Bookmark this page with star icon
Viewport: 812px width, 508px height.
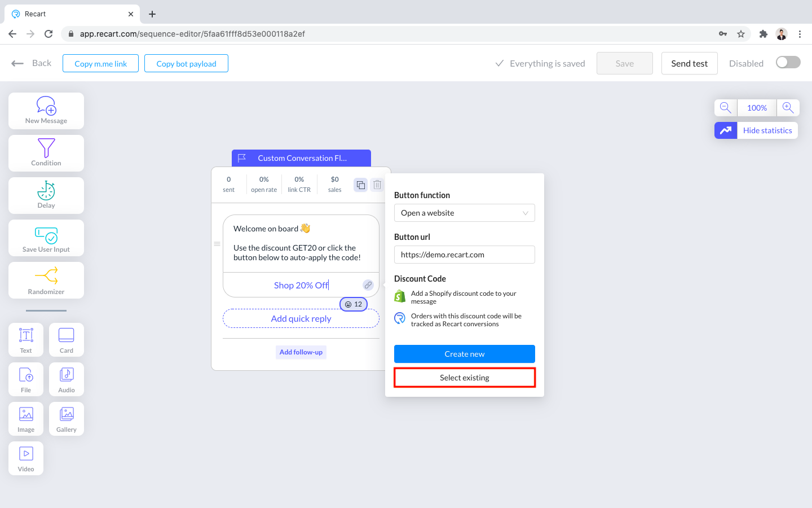click(741, 34)
